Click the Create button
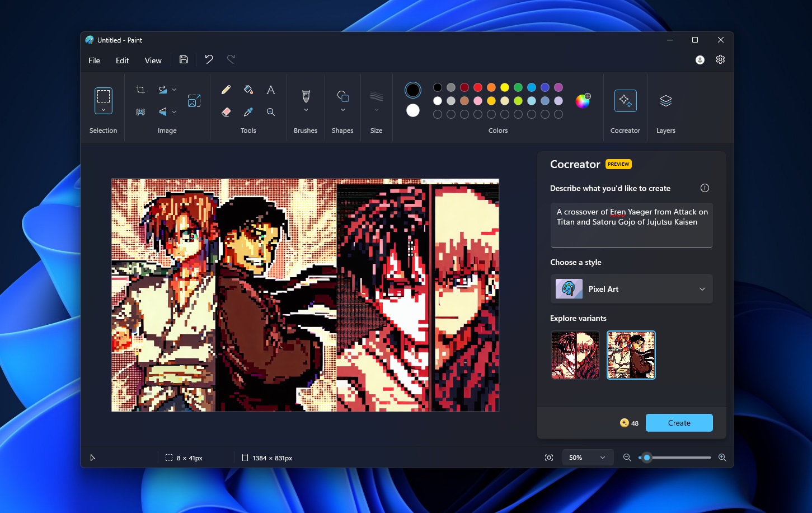Viewport: 812px width, 513px height. pos(679,423)
